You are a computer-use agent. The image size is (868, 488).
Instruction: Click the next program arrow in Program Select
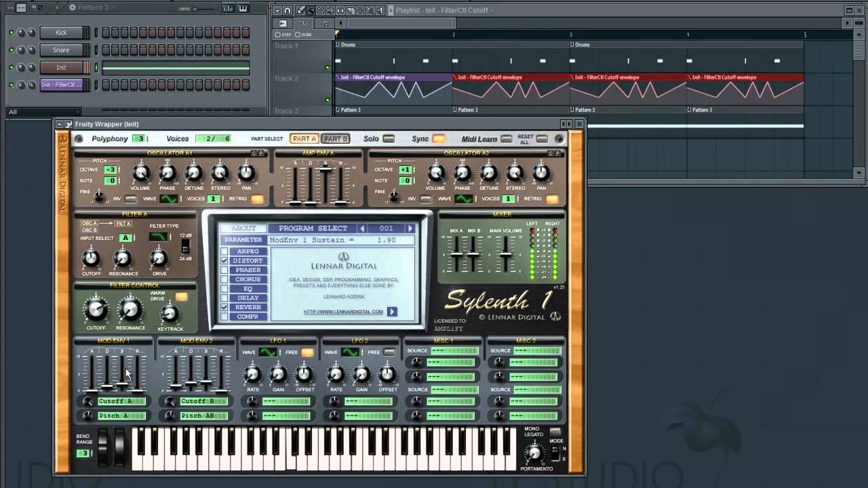point(410,228)
